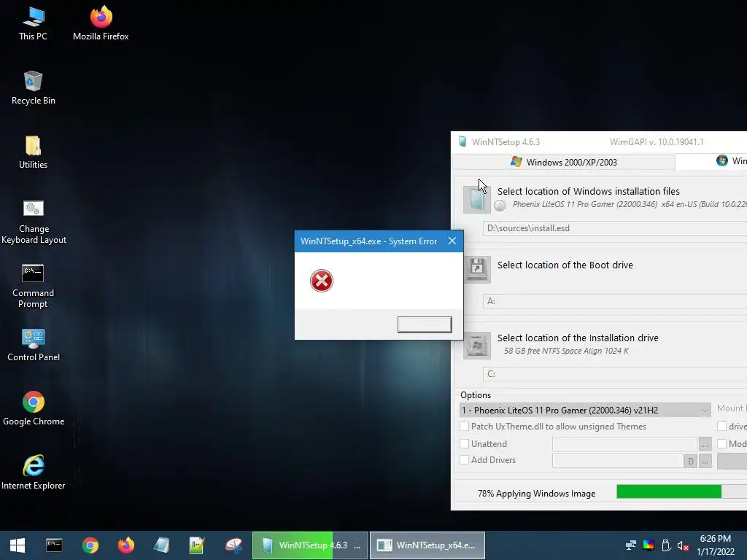This screenshot has height=560, width=747.
Task: Toggle the Mod checkbox at right edge
Action: [722, 444]
